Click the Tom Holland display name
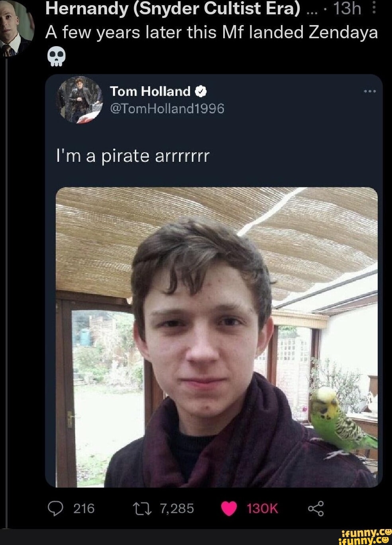The image size is (392, 545). 150,92
